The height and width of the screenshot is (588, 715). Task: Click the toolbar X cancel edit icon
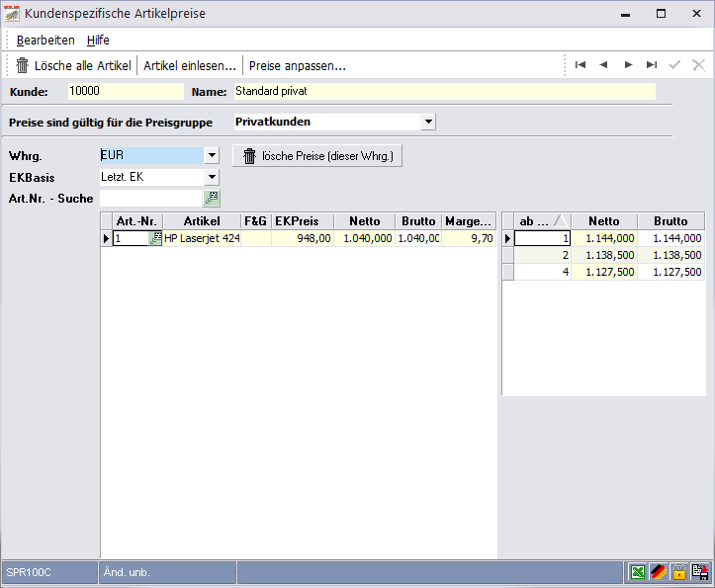698,64
